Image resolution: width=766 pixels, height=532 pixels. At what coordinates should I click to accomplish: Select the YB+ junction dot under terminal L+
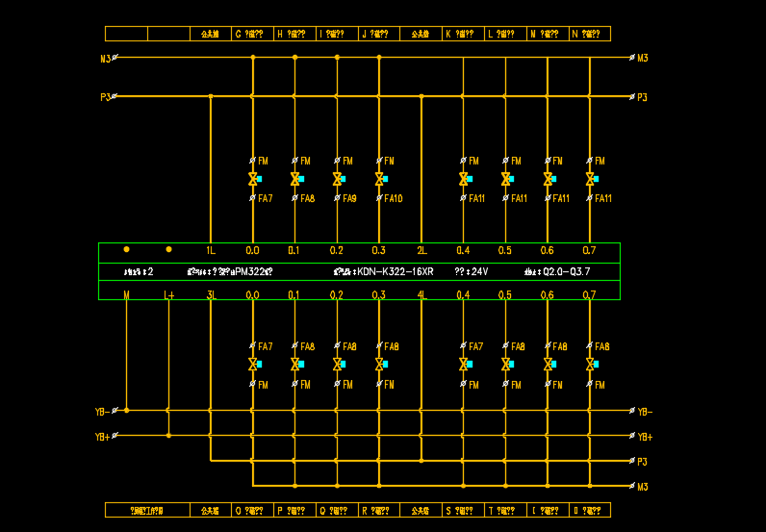(168, 435)
